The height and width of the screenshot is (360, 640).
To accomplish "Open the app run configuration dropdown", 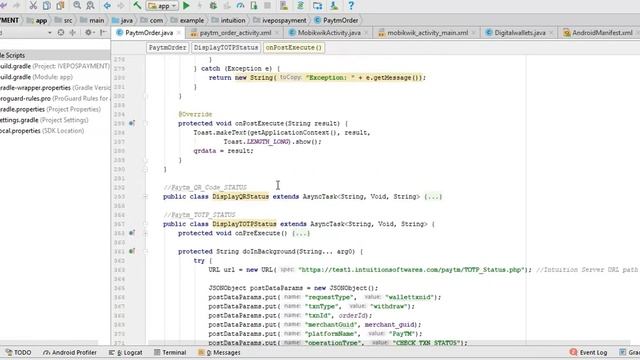I will [162, 6].
